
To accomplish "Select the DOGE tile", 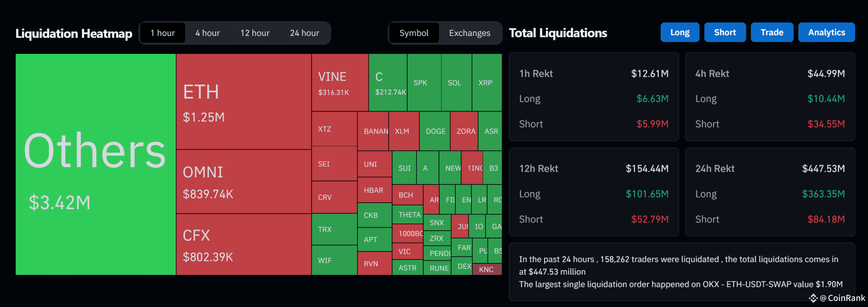I will (x=435, y=131).
